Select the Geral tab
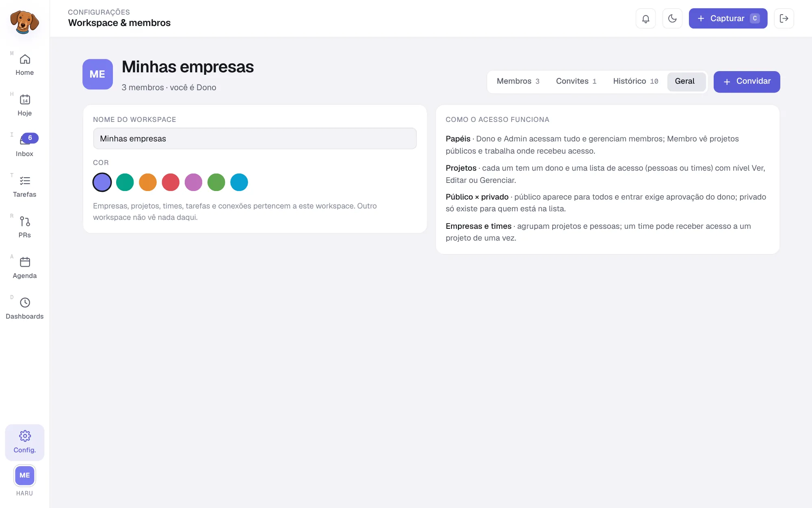 pyautogui.click(x=686, y=81)
